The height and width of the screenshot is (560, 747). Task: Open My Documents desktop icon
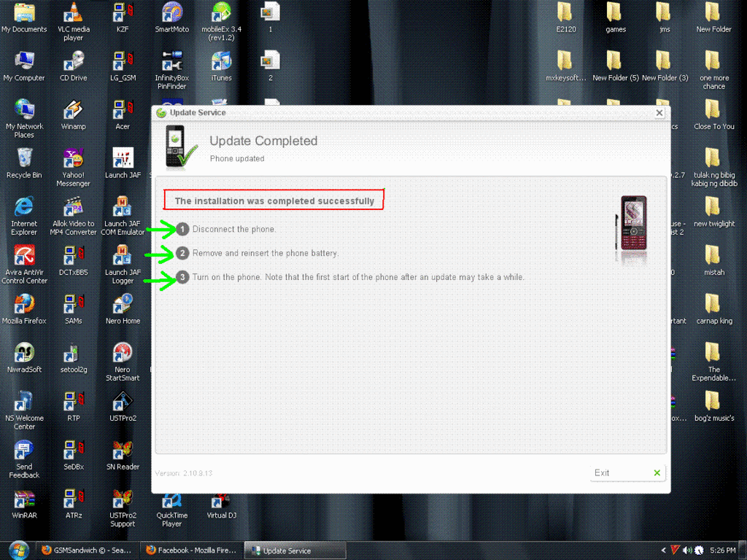tap(24, 18)
